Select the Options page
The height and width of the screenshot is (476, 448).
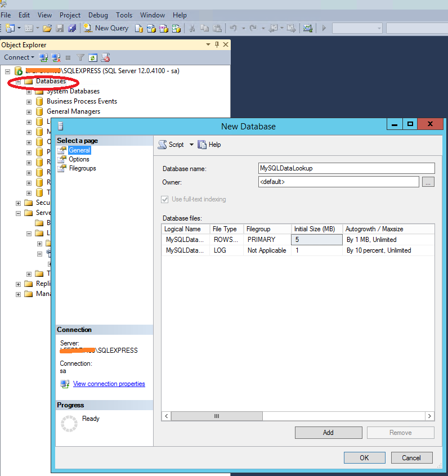tap(79, 159)
